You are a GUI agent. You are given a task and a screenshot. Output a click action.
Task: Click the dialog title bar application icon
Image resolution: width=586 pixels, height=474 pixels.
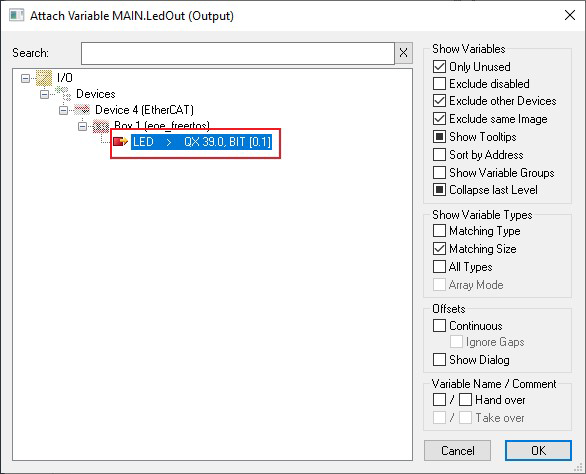16,16
